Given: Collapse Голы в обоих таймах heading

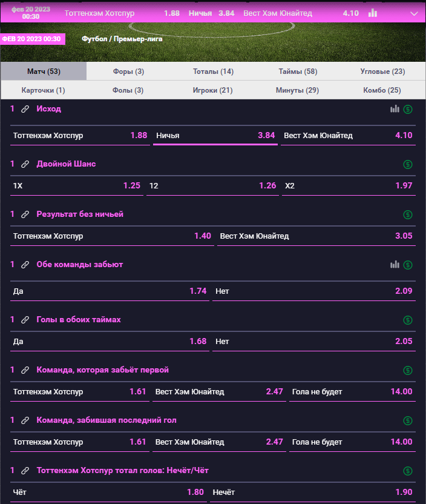Looking at the screenshot, I should [79, 319].
